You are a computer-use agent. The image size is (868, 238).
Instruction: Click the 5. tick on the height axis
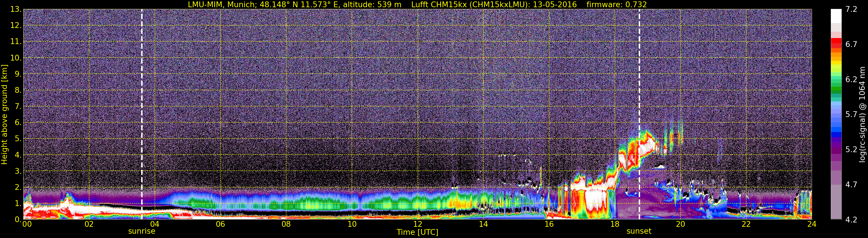click(x=18, y=139)
